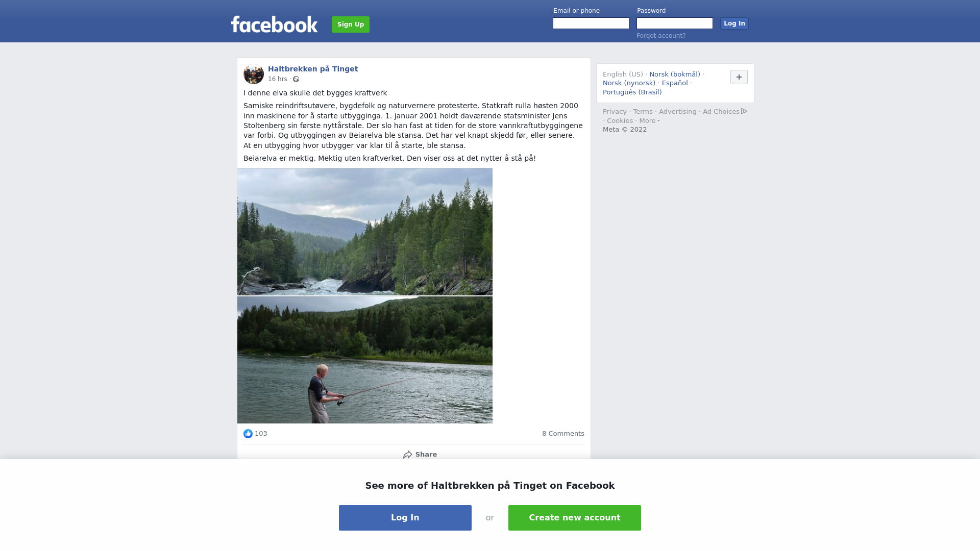View the 8 Comments link
This screenshot has width=980, height=551.
[x=563, y=434]
